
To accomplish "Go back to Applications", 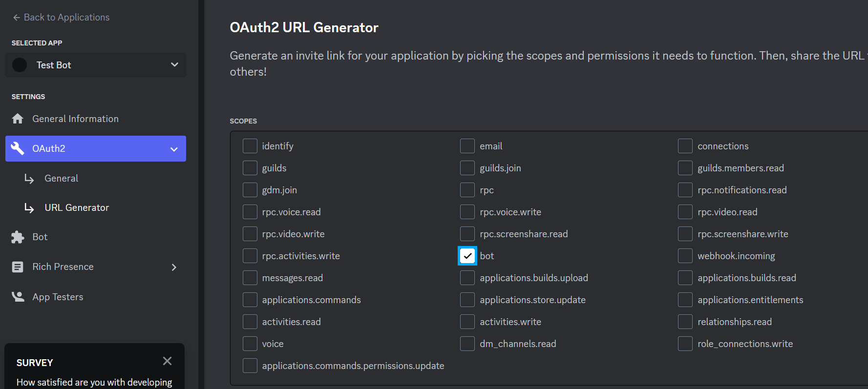I will point(66,17).
